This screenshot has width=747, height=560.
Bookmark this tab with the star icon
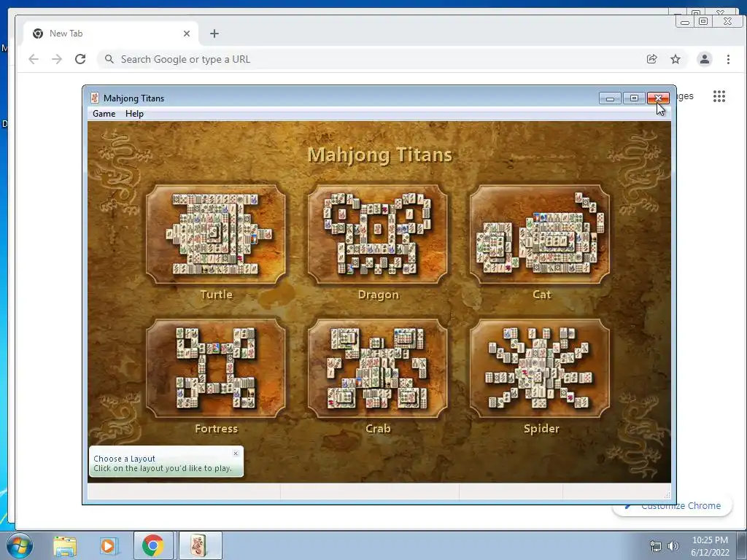pyautogui.click(x=676, y=59)
